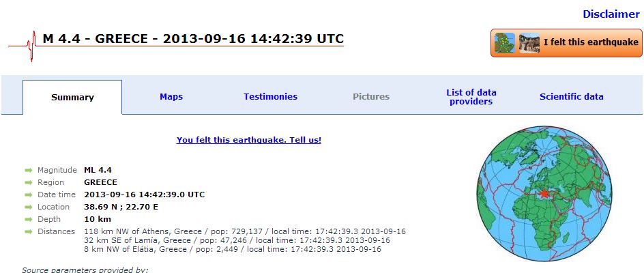
Task: Select the green arrow next to Distances
Action: (x=29, y=231)
